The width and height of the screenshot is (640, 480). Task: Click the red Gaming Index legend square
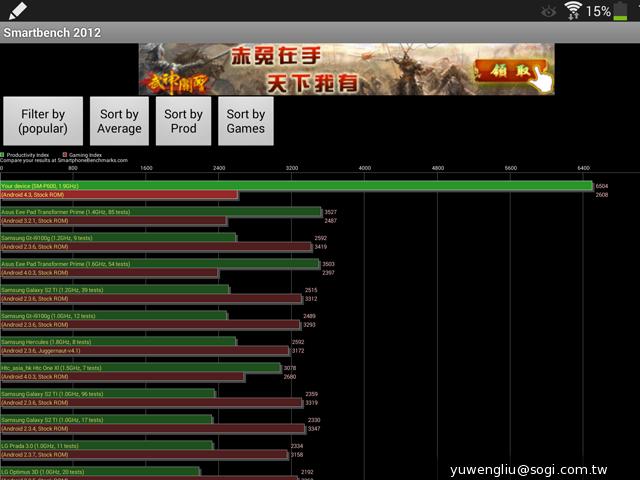(x=65, y=155)
